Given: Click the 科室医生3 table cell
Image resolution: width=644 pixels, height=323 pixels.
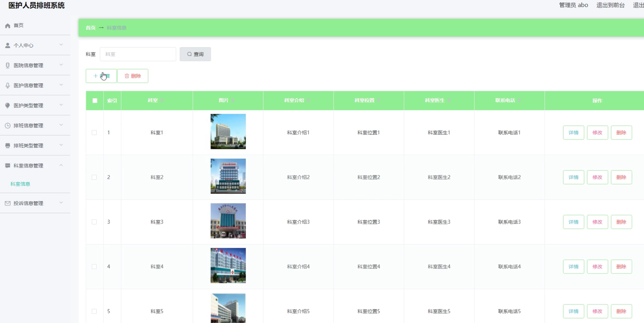Looking at the screenshot, I should pos(439,222).
